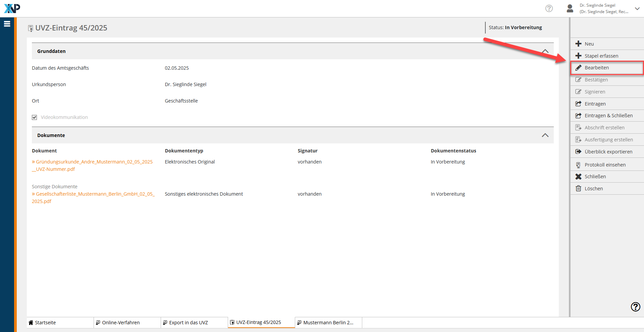Open the Gründungsurkunde PDF document link
Image resolution: width=644 pixels, height=332 pixels.
tap(94, 162)
